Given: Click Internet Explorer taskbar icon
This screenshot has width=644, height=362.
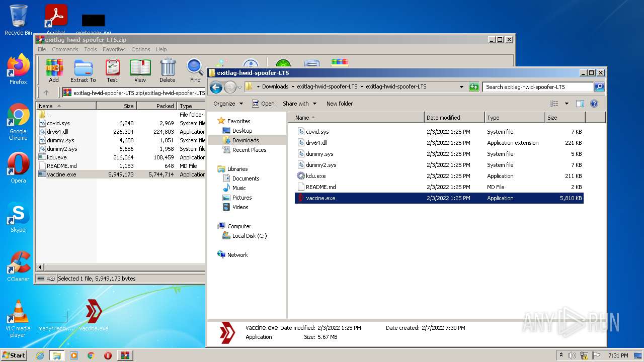Looking at the screenshot, I should pyautogui.click(x=40, y=355).
